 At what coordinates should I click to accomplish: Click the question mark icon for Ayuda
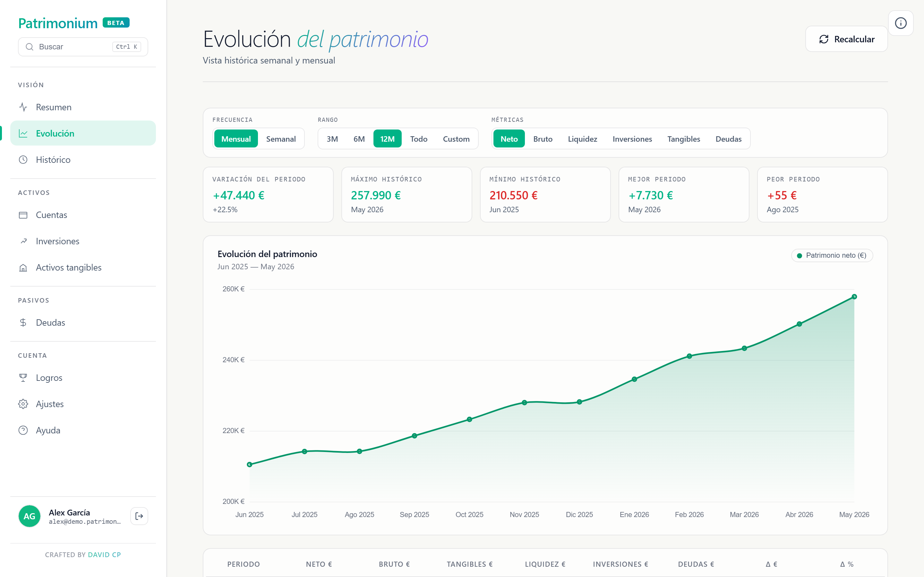pyautogui.click(x=23, y=430)
